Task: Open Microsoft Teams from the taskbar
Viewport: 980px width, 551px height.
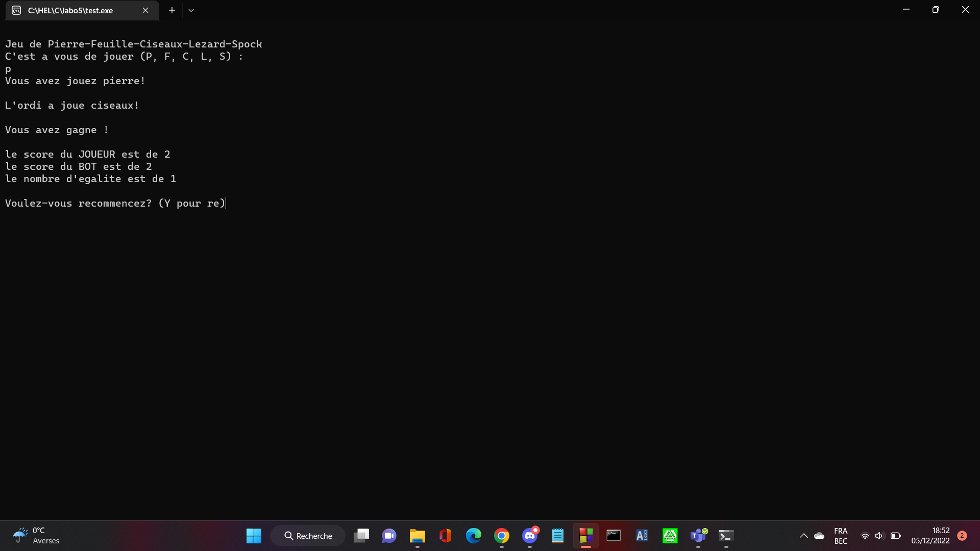Action: [698, 536]
